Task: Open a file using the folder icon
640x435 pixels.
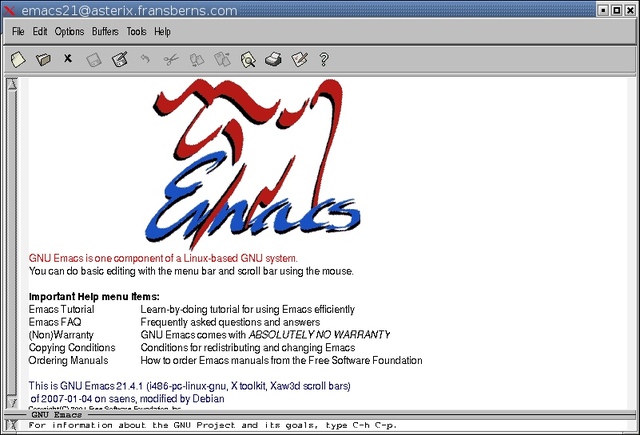Action: click(43, 60)
